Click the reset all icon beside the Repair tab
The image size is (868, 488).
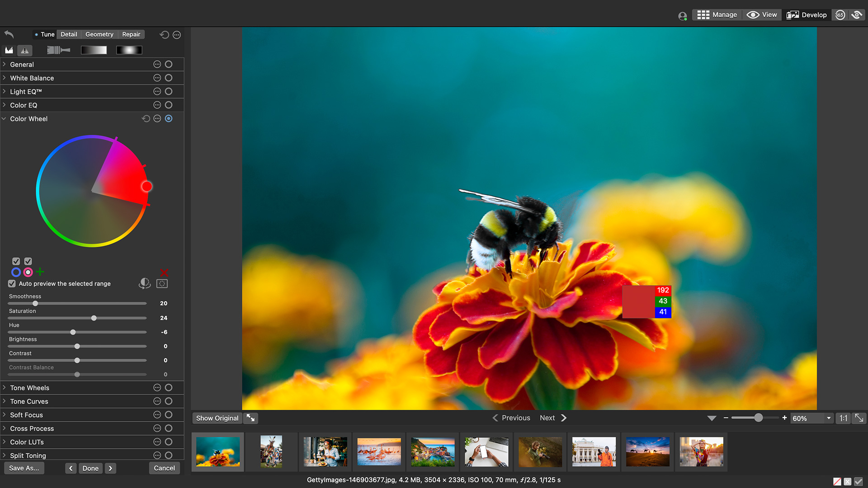tap(165, 35)
